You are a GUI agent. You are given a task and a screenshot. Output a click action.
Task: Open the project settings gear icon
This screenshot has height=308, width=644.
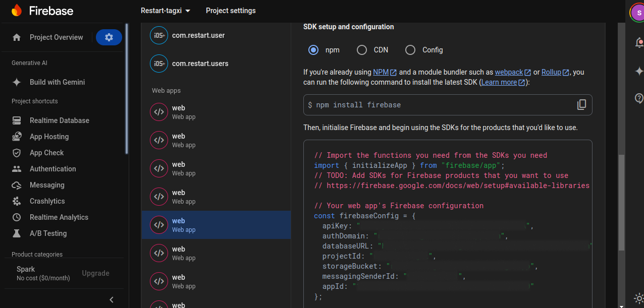pyautogui.click(x=109, y=37)
